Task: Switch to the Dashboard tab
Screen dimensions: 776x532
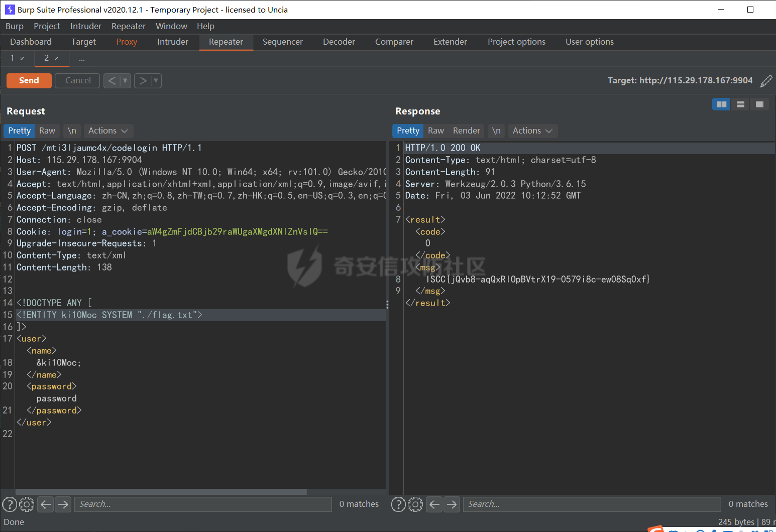Action: coord(31,42)
